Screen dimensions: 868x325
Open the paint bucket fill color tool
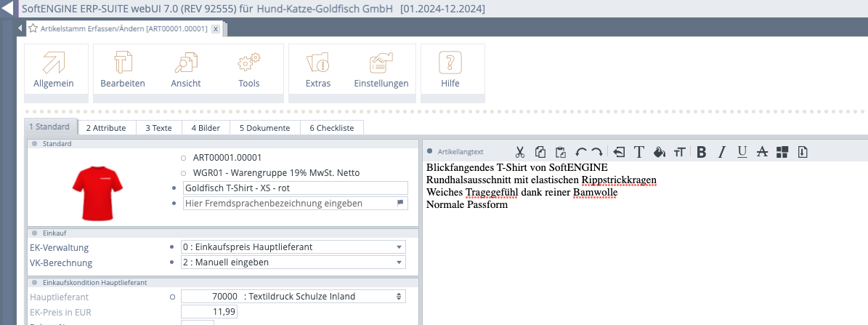(660, 152)
